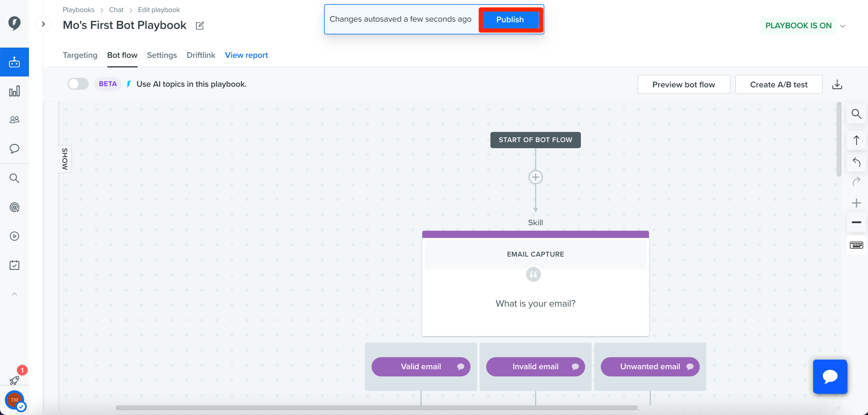Click the undo arrow on canvas toolbar
The width and height of the screenshot is (868, 415).
856,162
